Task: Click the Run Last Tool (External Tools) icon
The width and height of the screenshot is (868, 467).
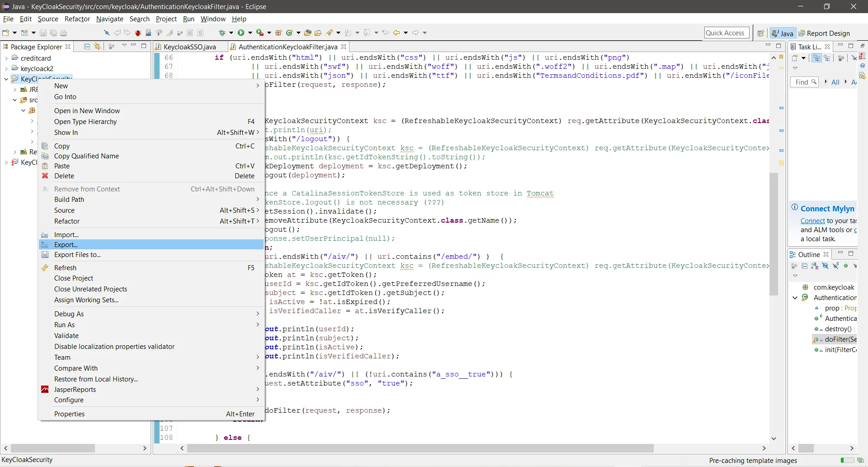Action: tap(260, 33)
